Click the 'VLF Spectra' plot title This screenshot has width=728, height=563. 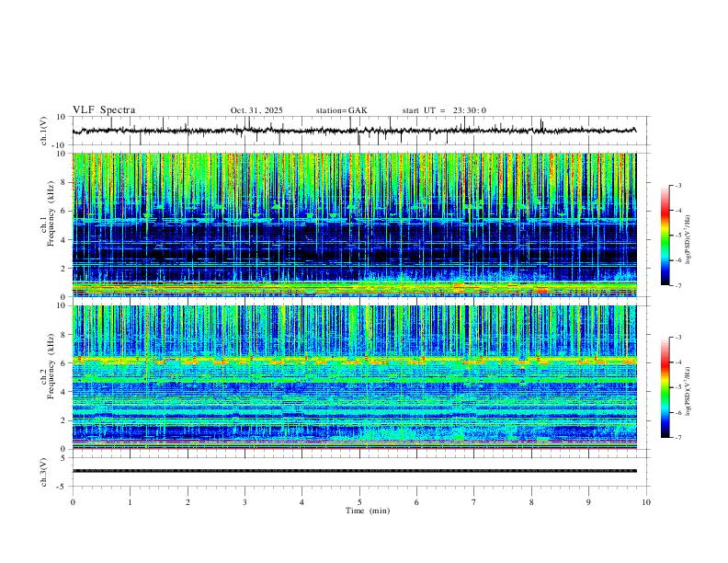point(104,110)
